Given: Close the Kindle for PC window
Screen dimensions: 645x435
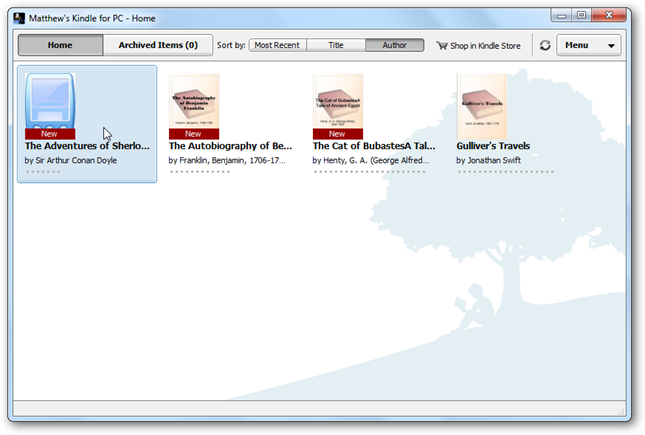Looking at the screenshot, I should click(609, 16).
